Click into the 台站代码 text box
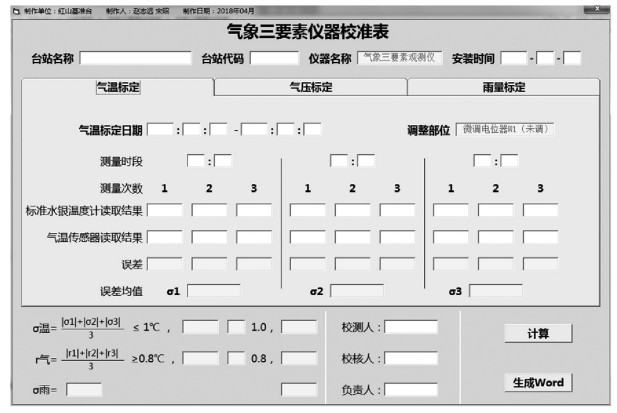The height and width of the screenshot is (413, 617). [274, 58]
